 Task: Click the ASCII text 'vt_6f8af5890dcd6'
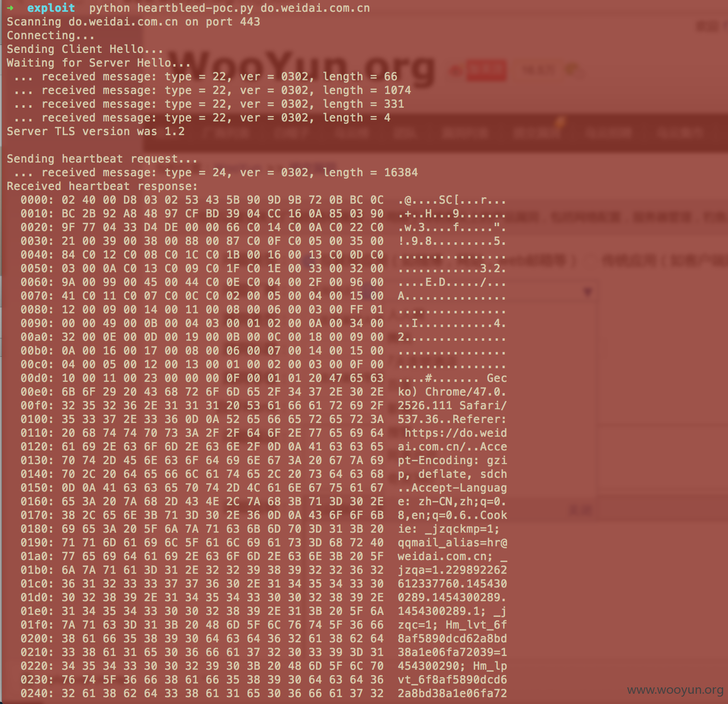point(452,680)
